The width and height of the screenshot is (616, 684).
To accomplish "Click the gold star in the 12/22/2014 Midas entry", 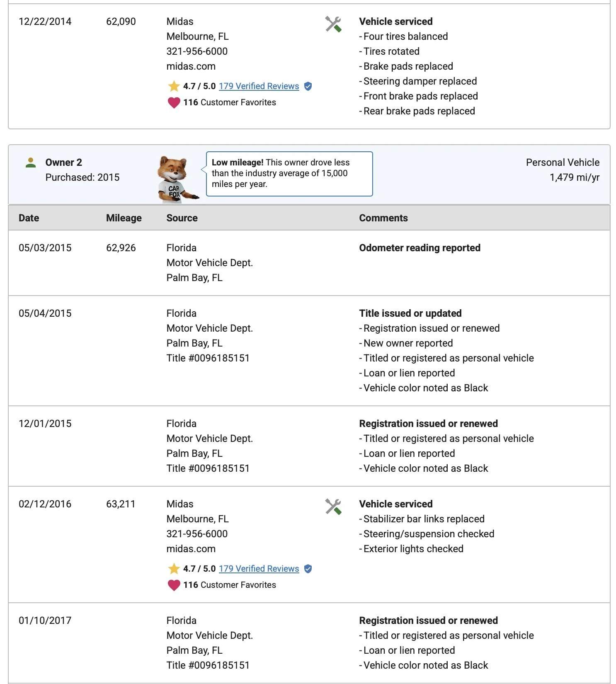I will (174, 86).
